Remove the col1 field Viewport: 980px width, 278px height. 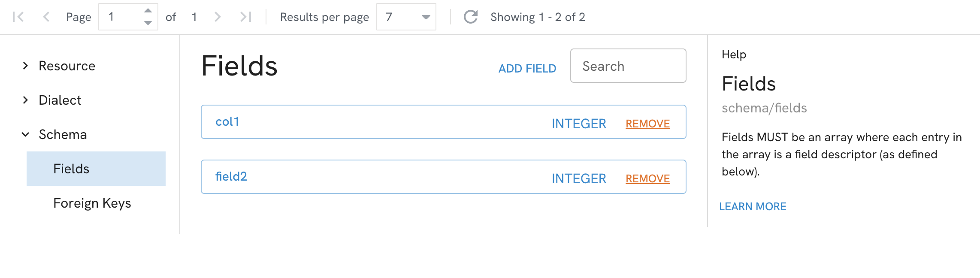coord(647,124)
